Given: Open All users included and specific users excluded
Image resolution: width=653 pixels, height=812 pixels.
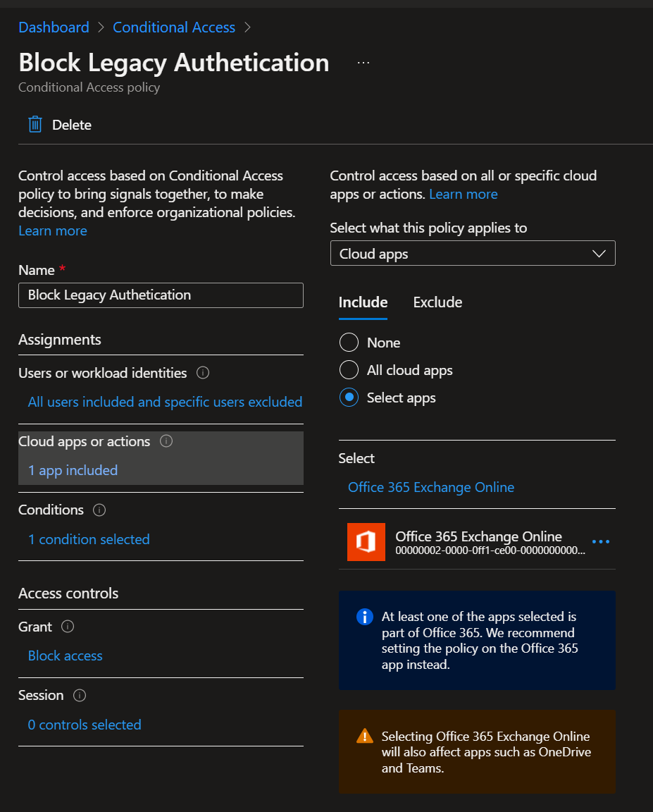Looking at the screenshot, I should [x=165, y=402].
